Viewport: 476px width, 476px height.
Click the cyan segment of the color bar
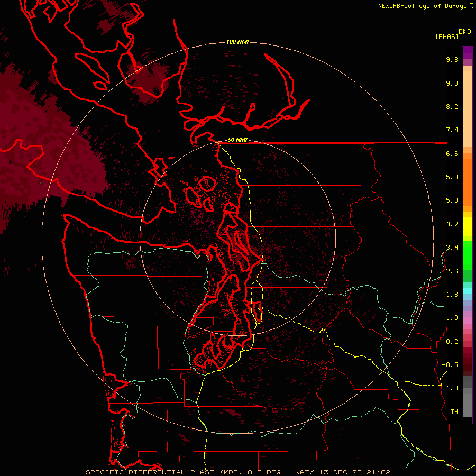[x=467, y=291]
